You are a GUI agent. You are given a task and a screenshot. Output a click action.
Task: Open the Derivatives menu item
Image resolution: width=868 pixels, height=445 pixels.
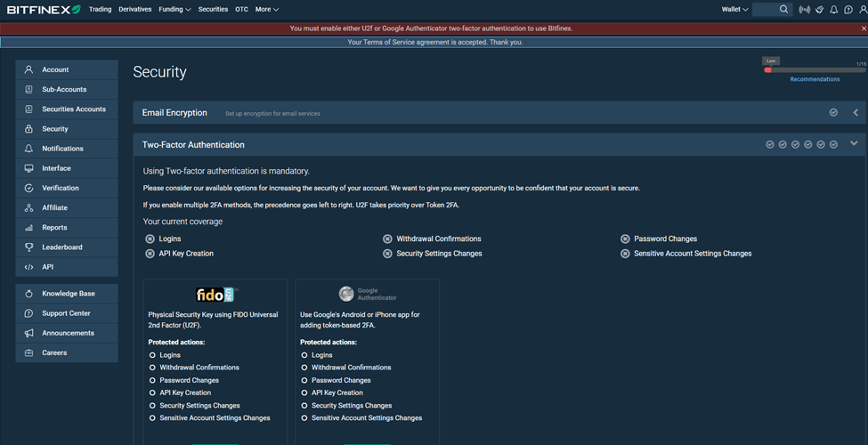[135, 10]
